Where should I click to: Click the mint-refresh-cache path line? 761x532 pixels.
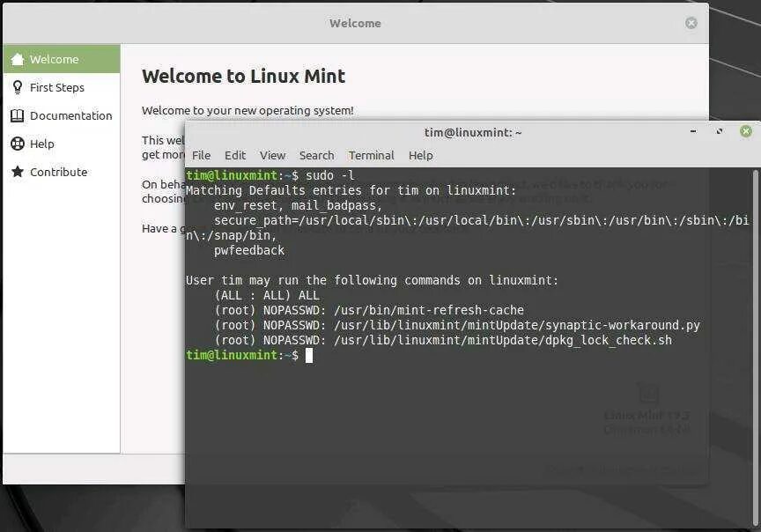pos(369,310)
